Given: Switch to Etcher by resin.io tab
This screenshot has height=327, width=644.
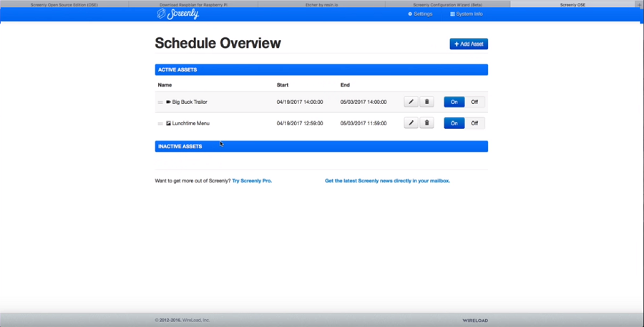Looking at the screenshot, I should (x=321, y=4).
